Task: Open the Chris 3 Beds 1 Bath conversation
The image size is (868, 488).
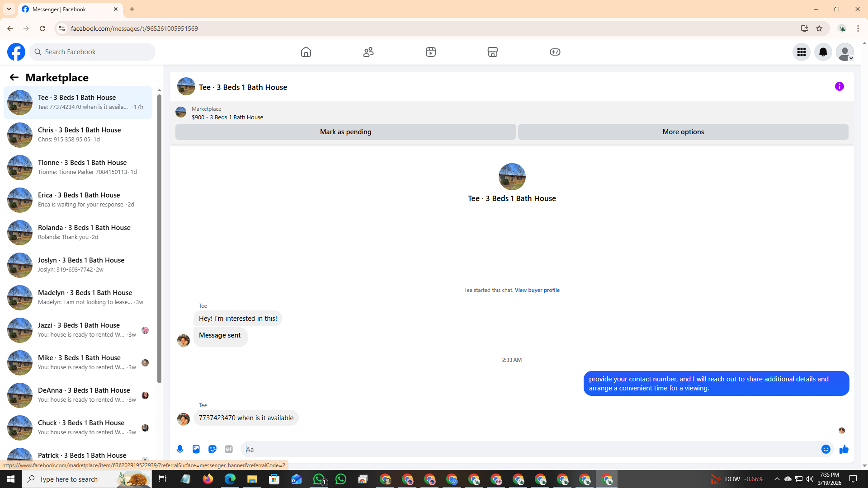Action: [x=79, y=135]
